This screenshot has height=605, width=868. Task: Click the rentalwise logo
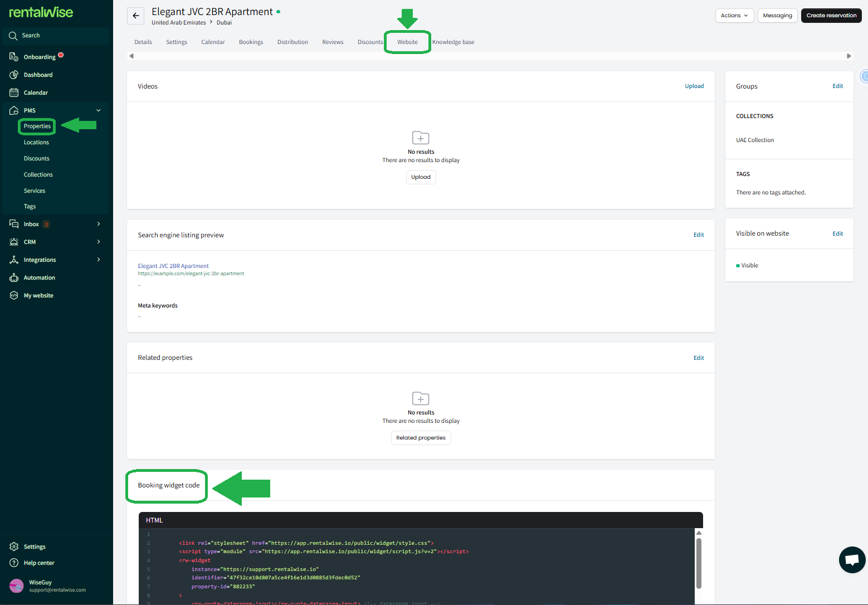41,12
